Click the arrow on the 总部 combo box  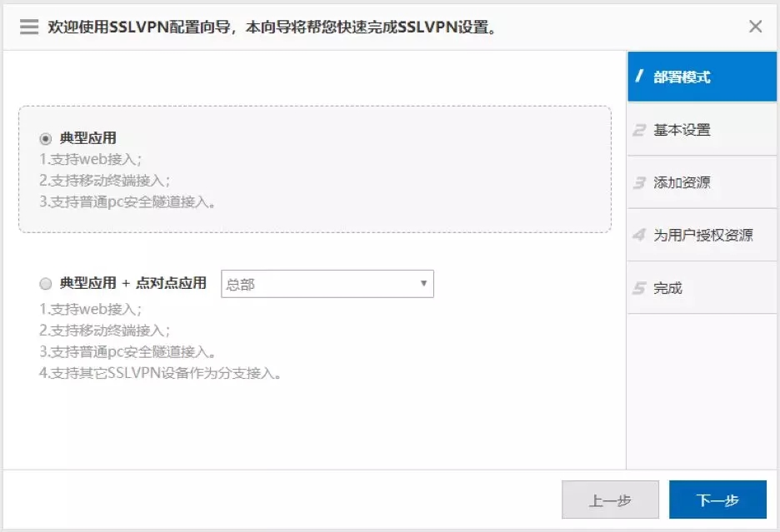423,284
